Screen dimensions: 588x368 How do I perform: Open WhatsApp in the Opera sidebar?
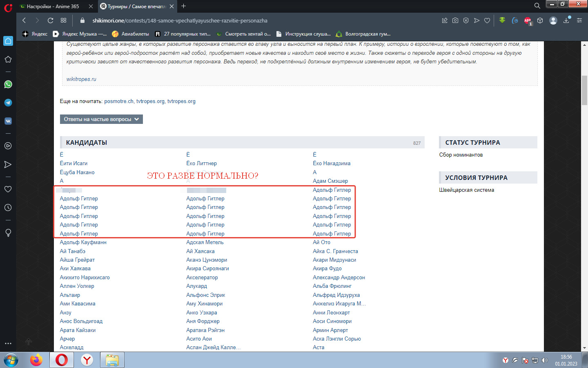[x=8, y=84]
